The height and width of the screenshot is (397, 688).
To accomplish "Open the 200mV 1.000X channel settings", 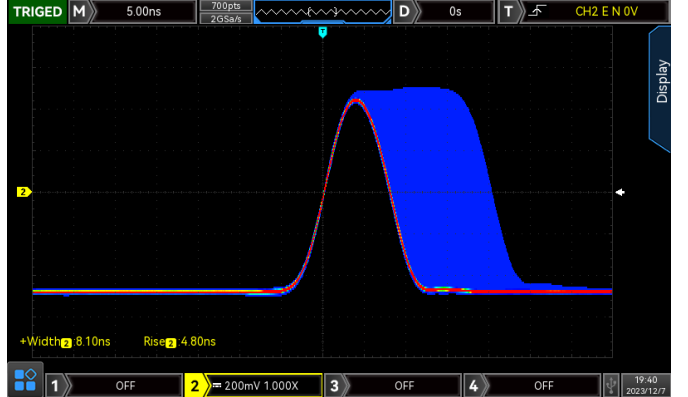I will [262, 386].
